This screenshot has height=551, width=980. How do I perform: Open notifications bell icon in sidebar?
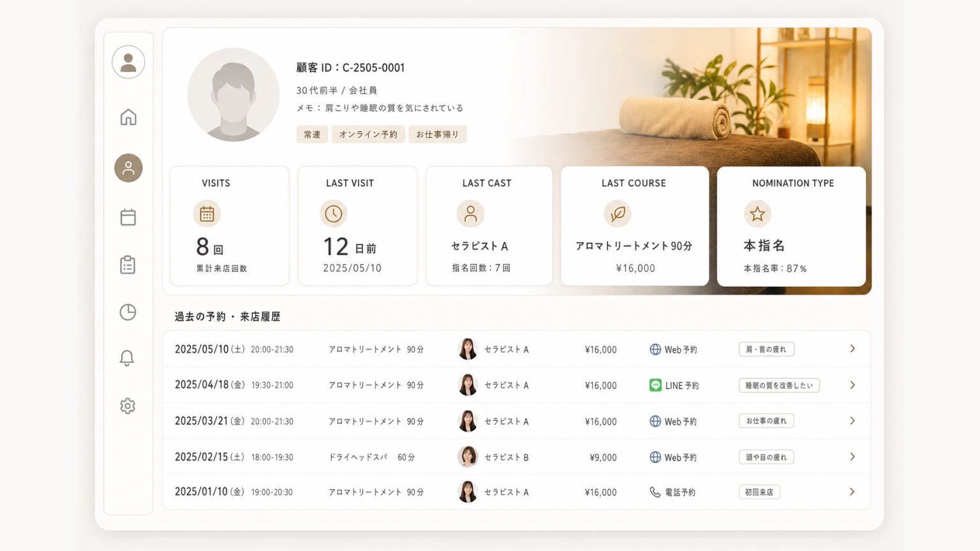point(127,358)
